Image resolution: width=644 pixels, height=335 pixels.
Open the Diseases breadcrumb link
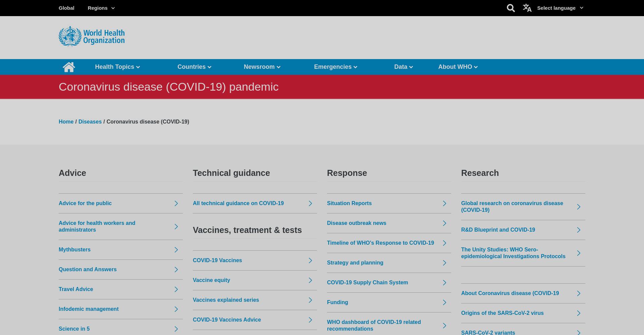pos(90,122)
